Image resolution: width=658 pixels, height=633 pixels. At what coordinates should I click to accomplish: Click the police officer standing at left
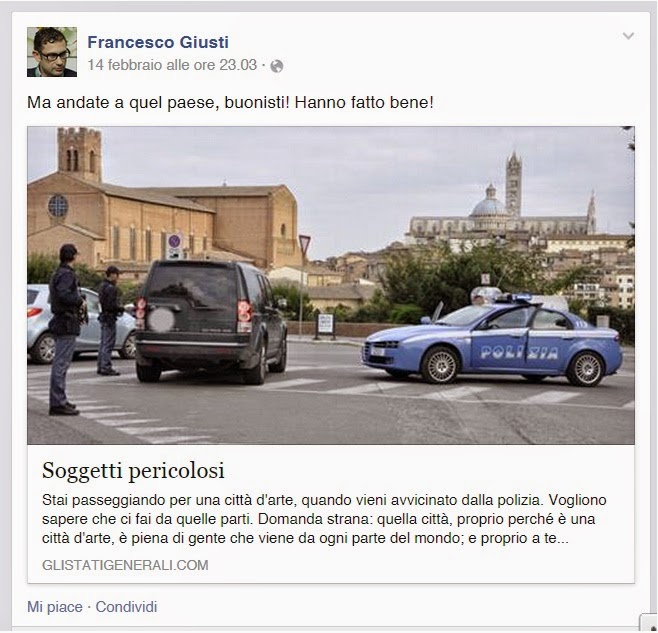(x=65, y=330)
